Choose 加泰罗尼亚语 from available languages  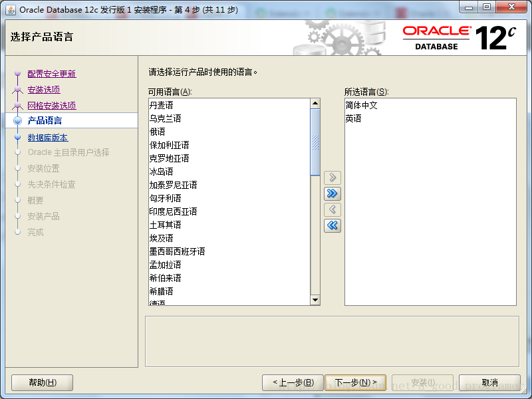click(229, 185)
